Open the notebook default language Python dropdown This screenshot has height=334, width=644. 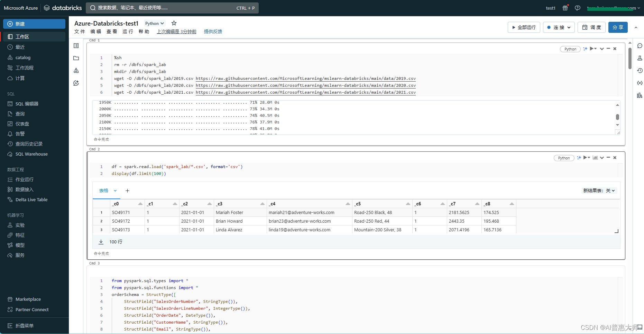(x=154, y=24)
